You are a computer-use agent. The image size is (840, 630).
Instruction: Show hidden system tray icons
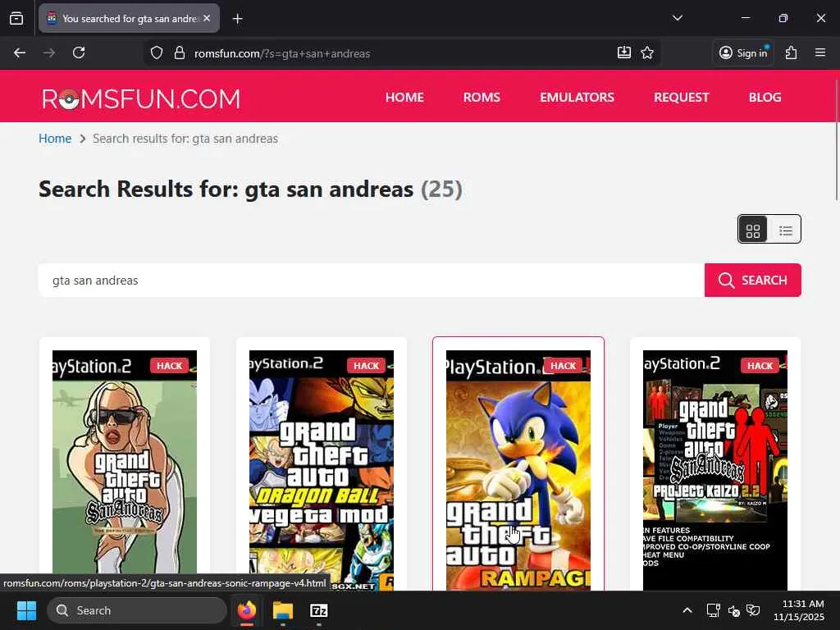687,610
